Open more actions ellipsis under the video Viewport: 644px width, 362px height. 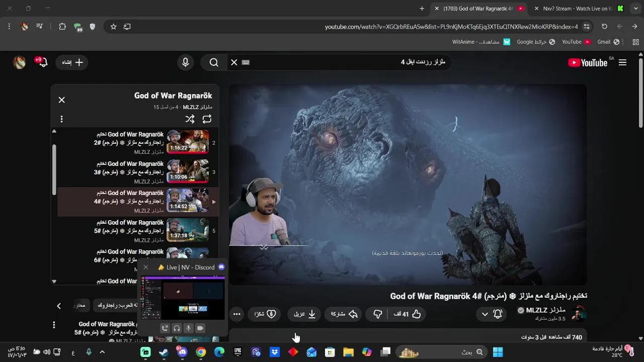[236, 314]
